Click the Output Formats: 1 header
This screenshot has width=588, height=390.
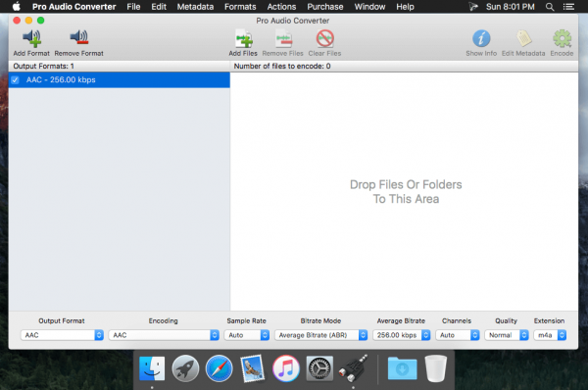click(43, 66)
